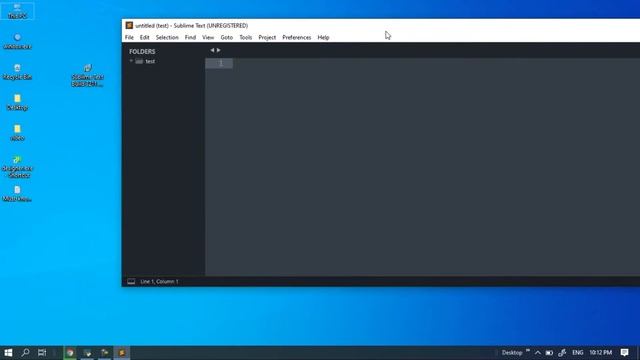Click the ENG language indicator
Viewport: 640px width, 360px height.
tap(578, 353)
